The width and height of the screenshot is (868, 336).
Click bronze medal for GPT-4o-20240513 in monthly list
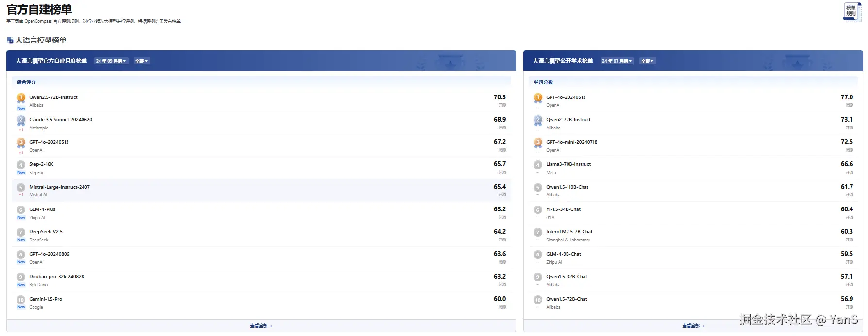coord(21,143)
